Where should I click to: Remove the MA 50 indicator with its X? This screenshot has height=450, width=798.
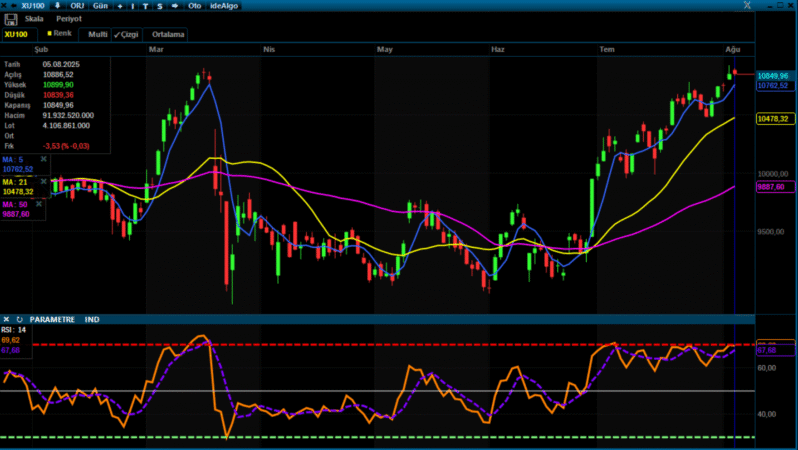(x=39, y=204)
